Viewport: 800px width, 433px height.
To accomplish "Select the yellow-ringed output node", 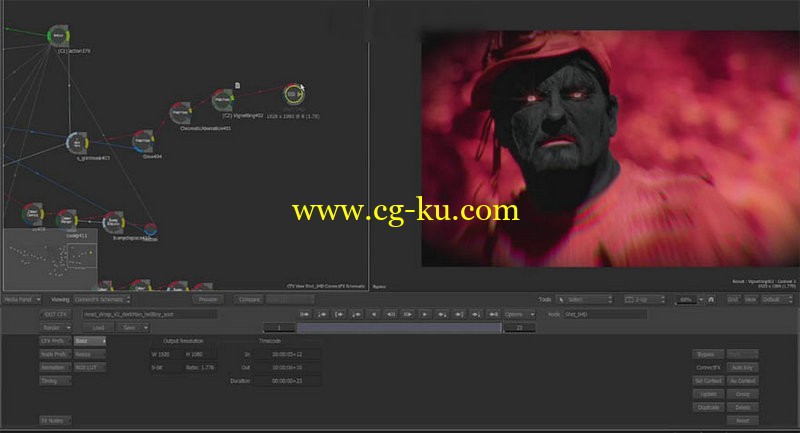I will 293,94.
